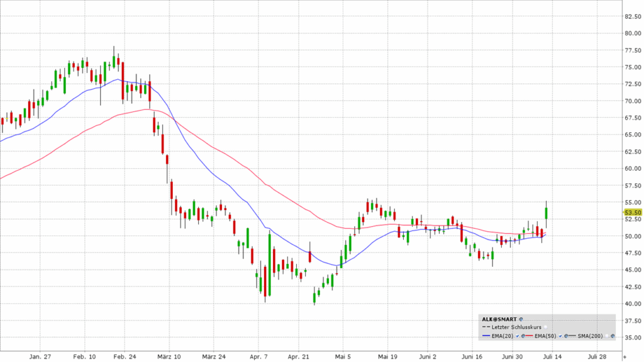
Task: Click the Letzter Schlusskurs legend label
Action: [516, 327]
